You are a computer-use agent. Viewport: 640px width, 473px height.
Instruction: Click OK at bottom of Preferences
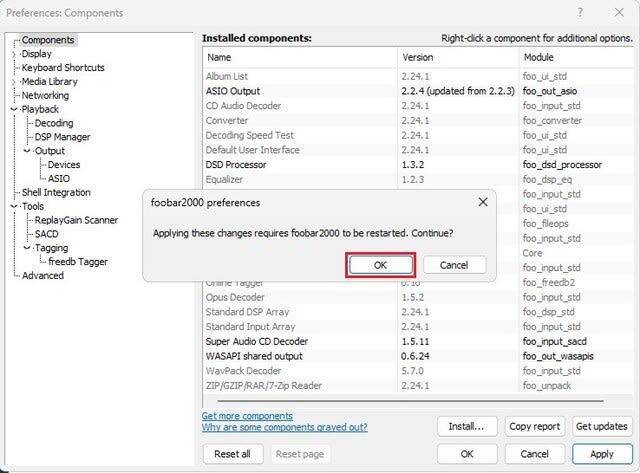coord(467,454)
